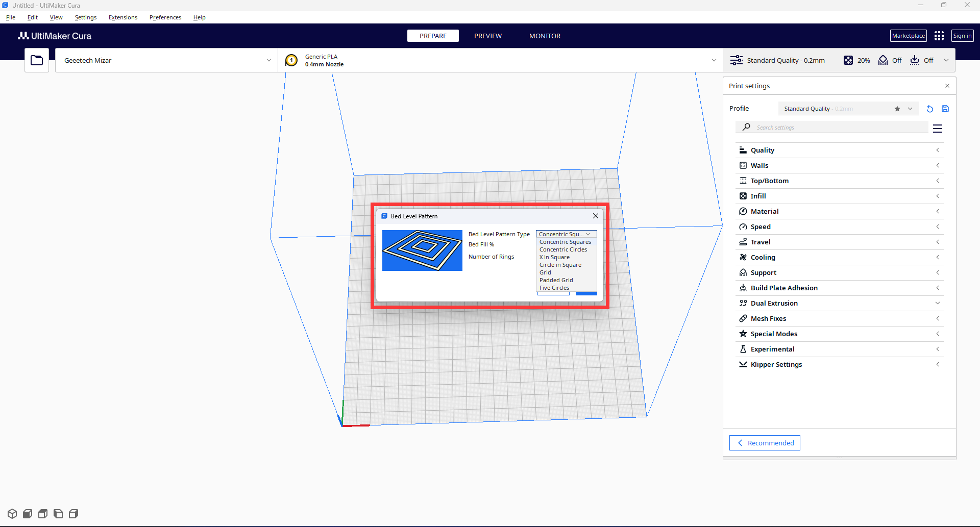Open the Generic PLA material dropdown

[501, 60]
